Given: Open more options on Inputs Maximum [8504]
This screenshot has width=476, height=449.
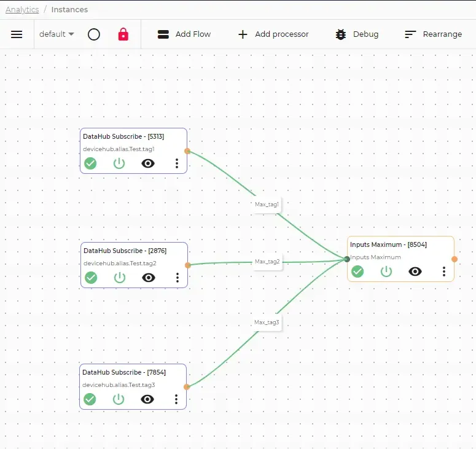Looking at the screenshot, I should pyautogui.click(x=444, y=271).
